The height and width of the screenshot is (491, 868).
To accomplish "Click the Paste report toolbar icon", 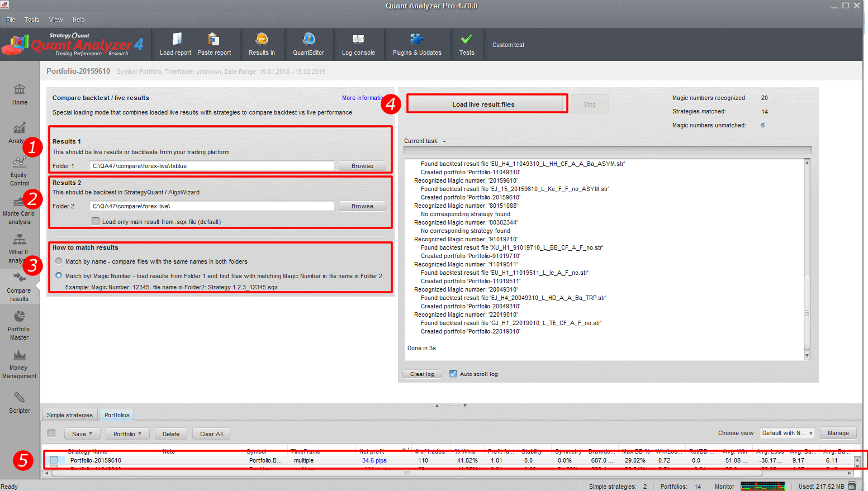I will click(x=214, y=45).
